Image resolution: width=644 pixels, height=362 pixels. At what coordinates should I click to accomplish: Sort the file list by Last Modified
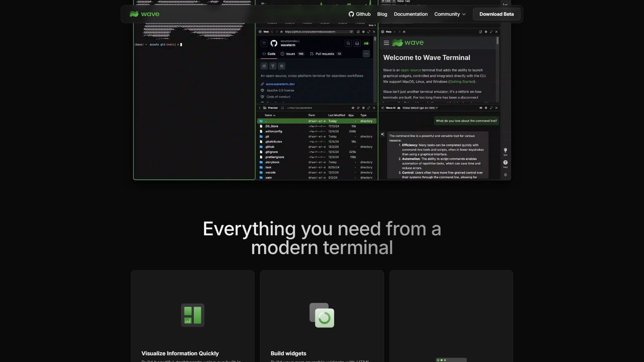(x=336, y=115)
